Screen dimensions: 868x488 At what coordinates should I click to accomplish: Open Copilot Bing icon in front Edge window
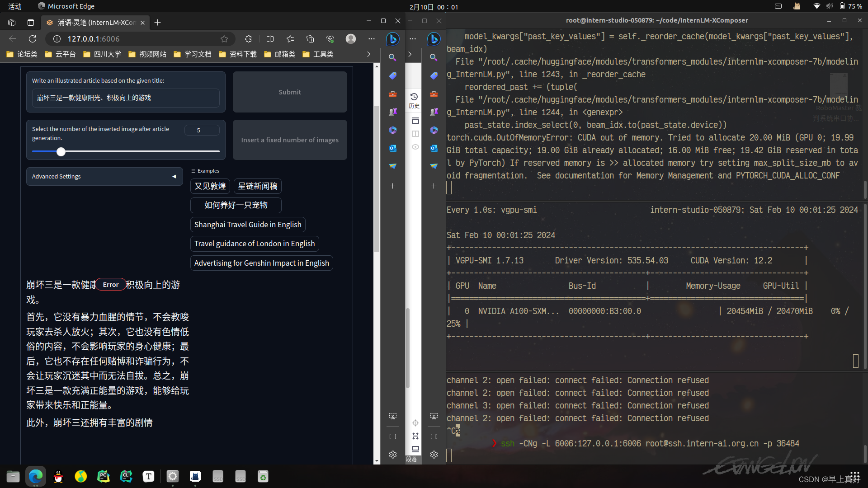pyautogui.click(x=392, y=39)
